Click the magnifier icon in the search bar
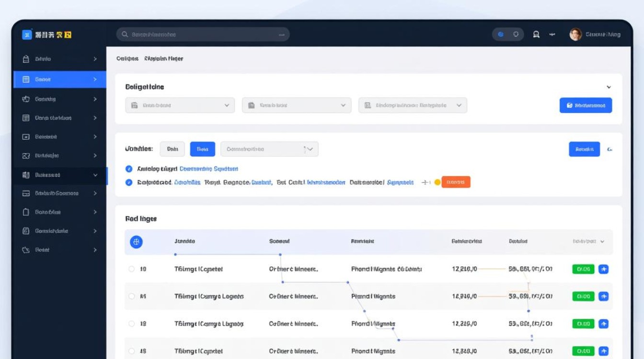The height and width of the screenshot is (359, 644). point(125,34)
